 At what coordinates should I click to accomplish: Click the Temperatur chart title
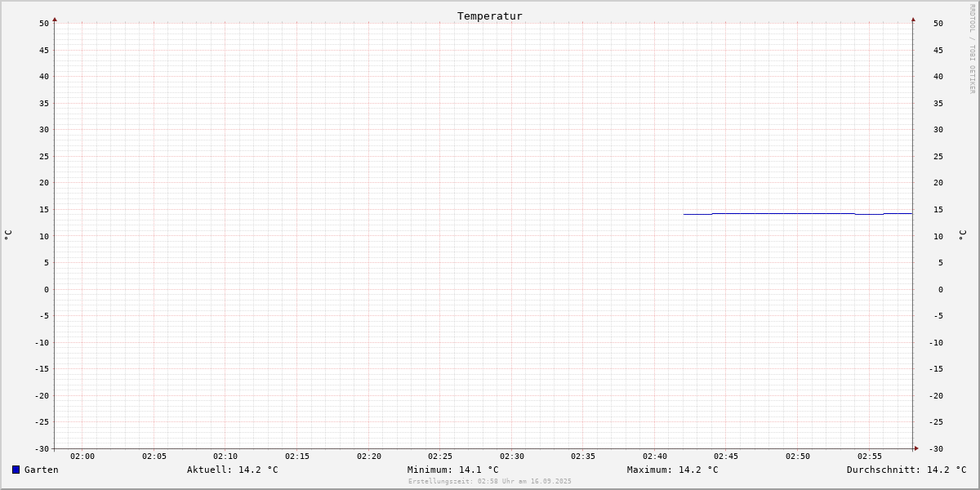click(489, 16)
